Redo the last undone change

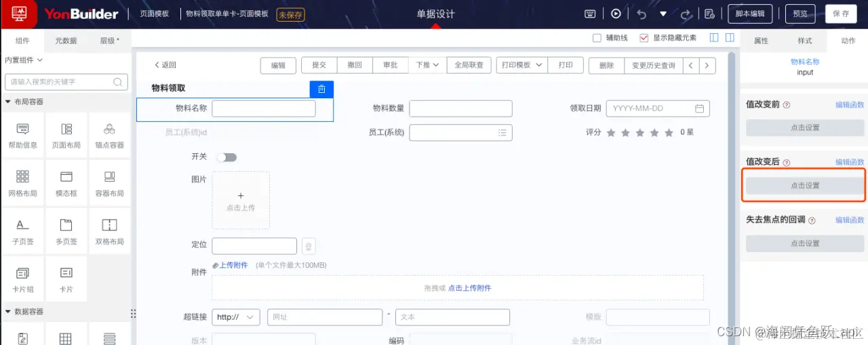pyautogui.click(x=686, y=14)
